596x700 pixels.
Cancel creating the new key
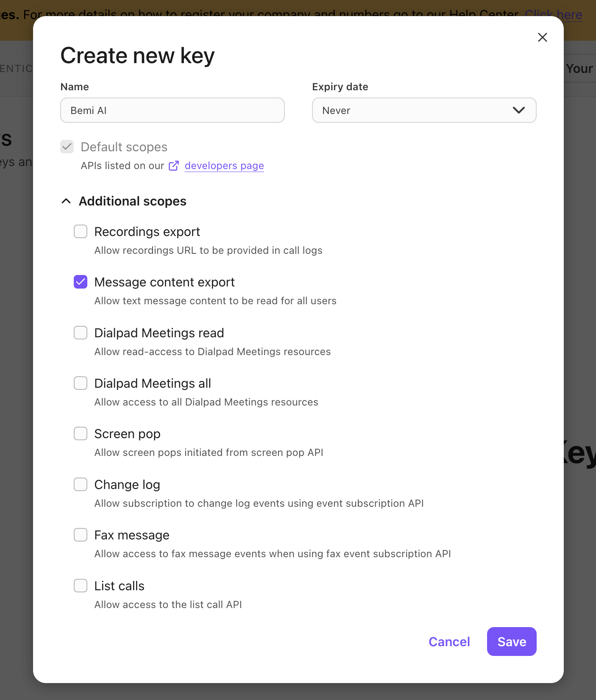click(x=449, y=642)
